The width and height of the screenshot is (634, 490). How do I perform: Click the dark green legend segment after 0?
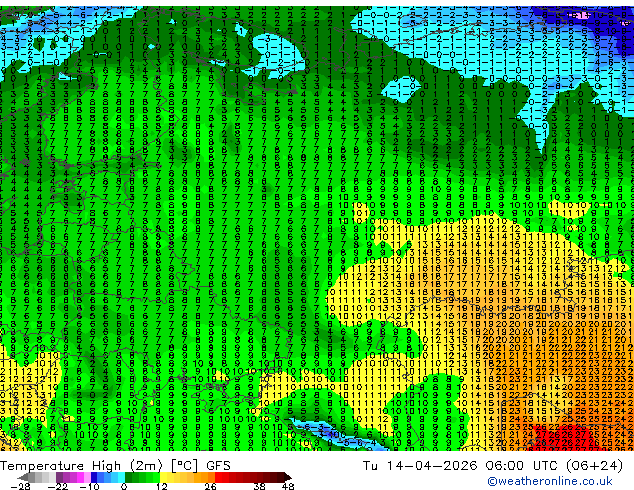[x=129, y=477]
